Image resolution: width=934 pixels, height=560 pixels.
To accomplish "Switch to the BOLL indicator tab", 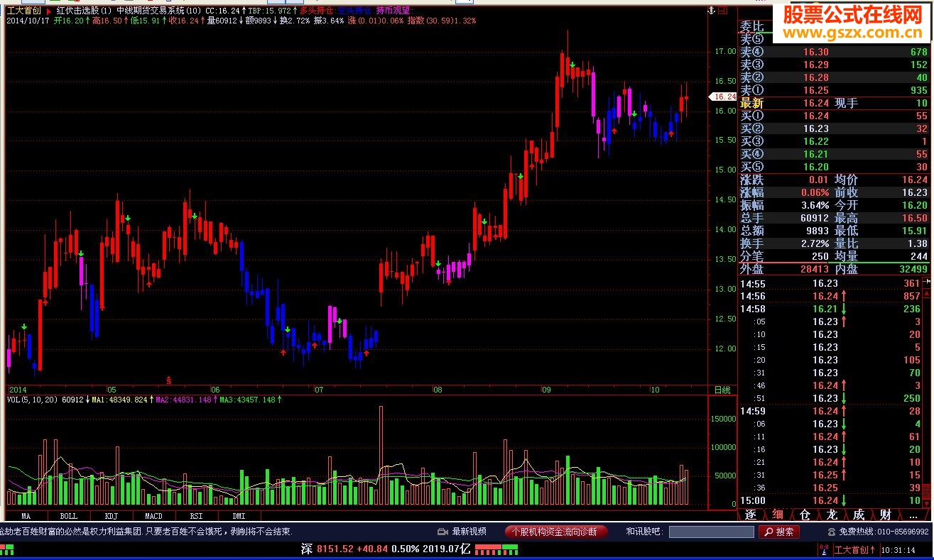I will (x=68, y=516).
